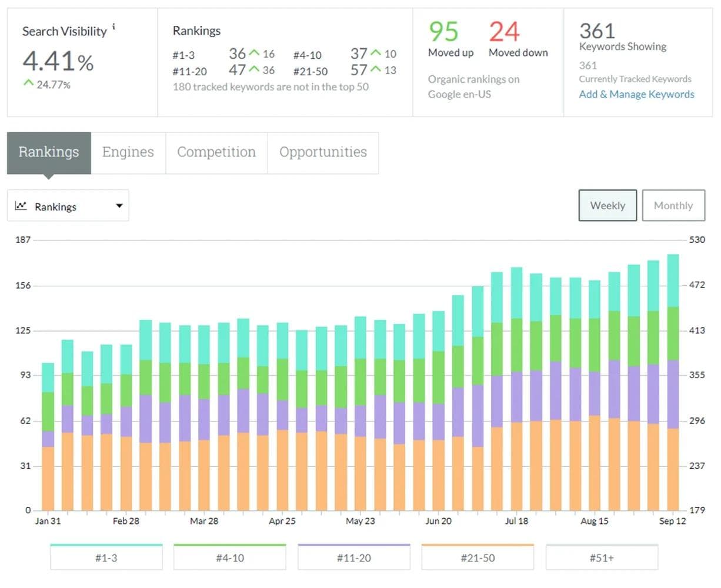721x588 pixels.
Task: Click the Sep 12 bar in chart
Action: click(x=673, y=382)
